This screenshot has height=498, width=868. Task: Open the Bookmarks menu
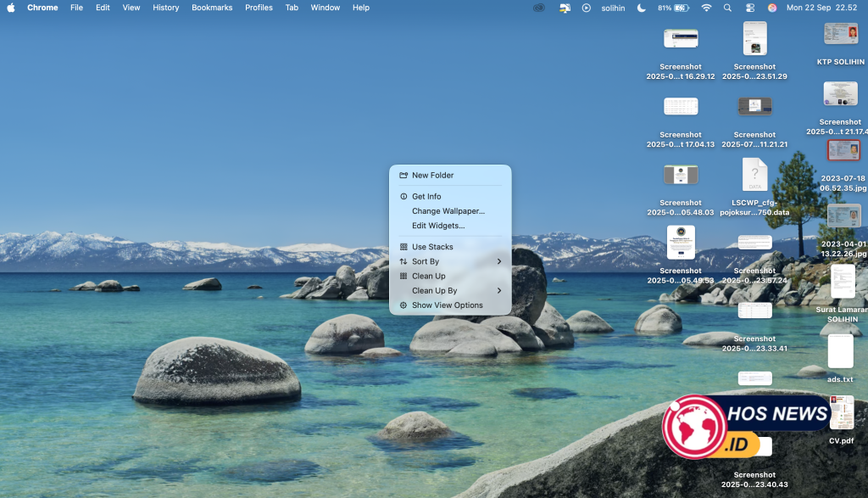point(212,8)
